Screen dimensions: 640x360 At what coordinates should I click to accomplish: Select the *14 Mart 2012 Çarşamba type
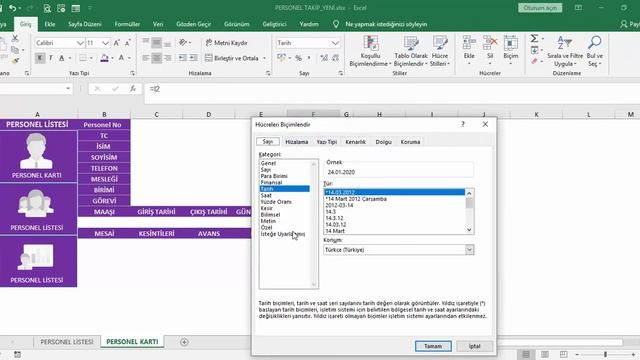click(x=356, y=199)
